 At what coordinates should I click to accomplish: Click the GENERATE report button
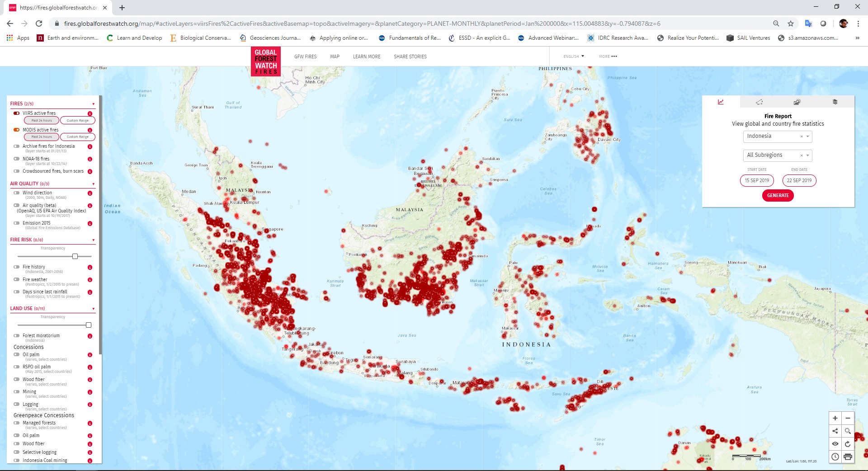[x=778, y=195]
